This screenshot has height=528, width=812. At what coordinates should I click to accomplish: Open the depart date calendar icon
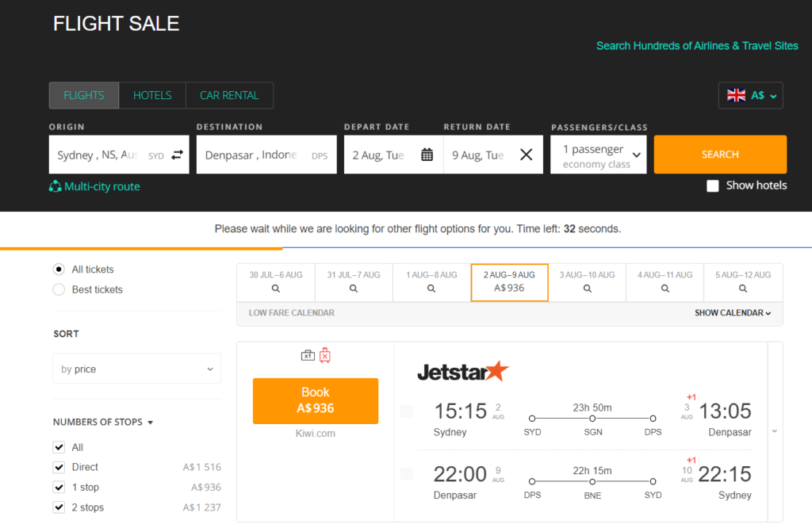427,155
